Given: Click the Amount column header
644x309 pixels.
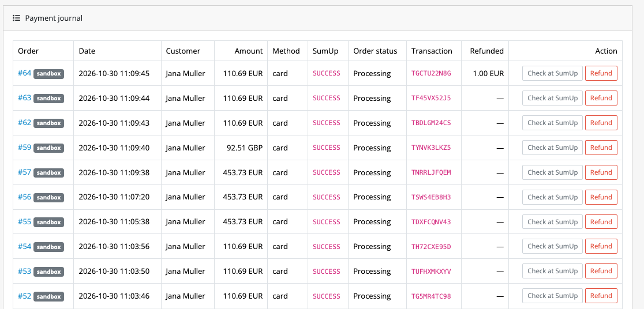Looking at the screenshot, I should [249, 51].
